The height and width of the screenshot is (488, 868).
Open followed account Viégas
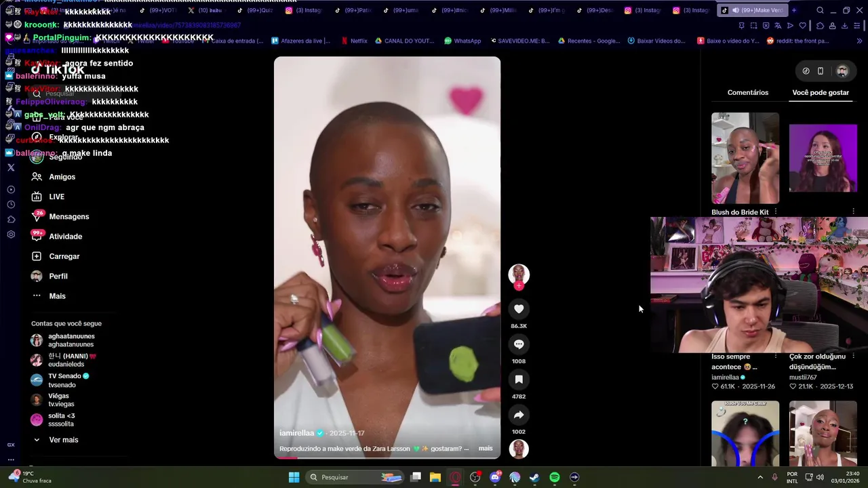point(52,400)
